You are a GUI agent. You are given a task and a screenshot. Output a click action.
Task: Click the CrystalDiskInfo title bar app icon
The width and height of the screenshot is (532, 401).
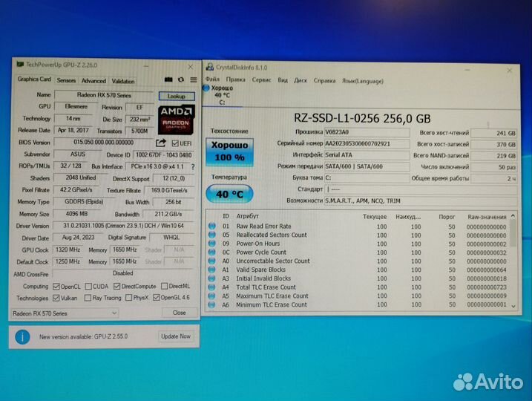pos(210,67)
